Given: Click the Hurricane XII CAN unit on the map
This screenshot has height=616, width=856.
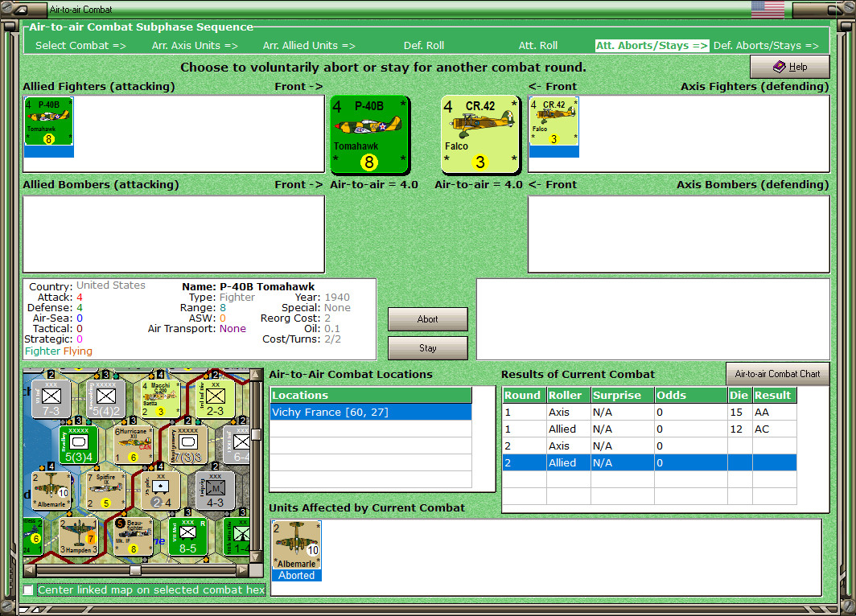Looking at the screenshot, I should click(x=133, y=445).
